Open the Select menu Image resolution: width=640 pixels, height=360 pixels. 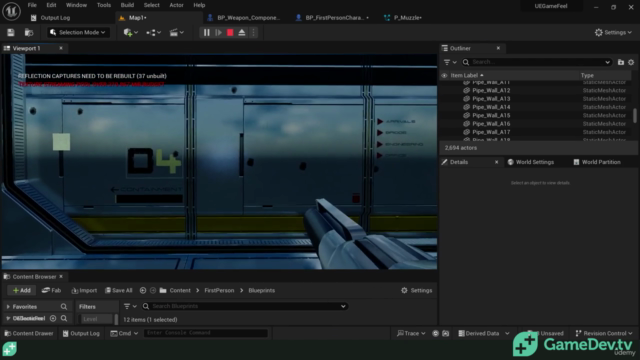(151, 5)
